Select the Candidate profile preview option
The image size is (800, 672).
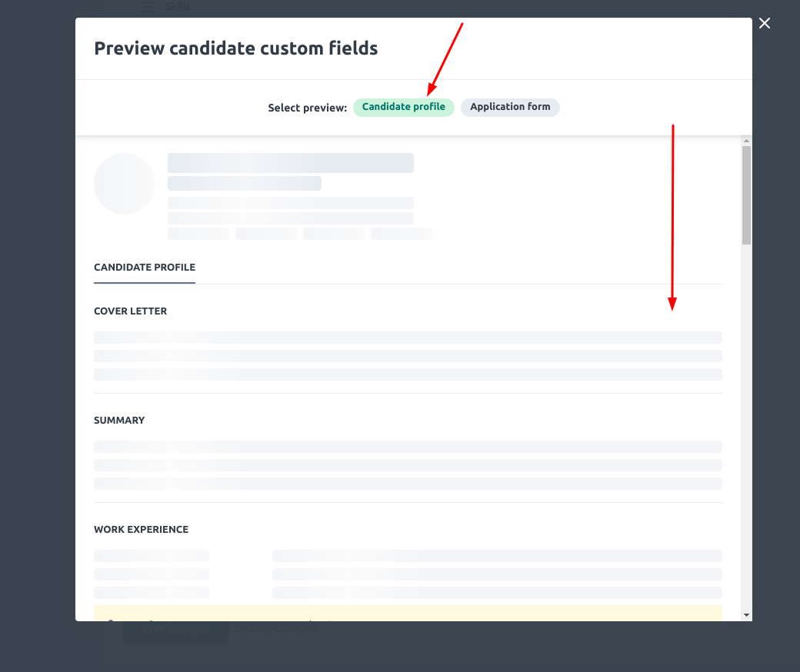pos(404,107)
